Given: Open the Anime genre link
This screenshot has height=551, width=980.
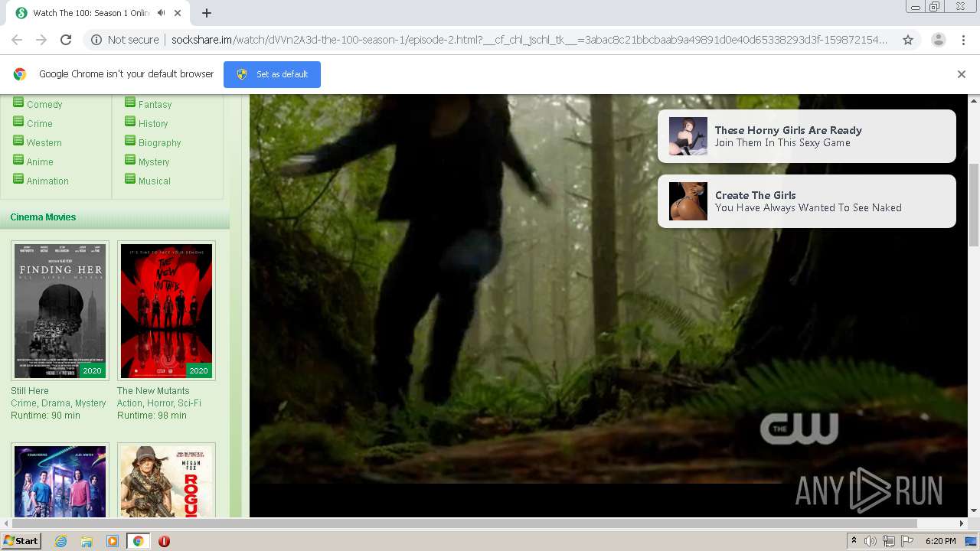Looking at the screenshot, I should [x=40, y=161].
